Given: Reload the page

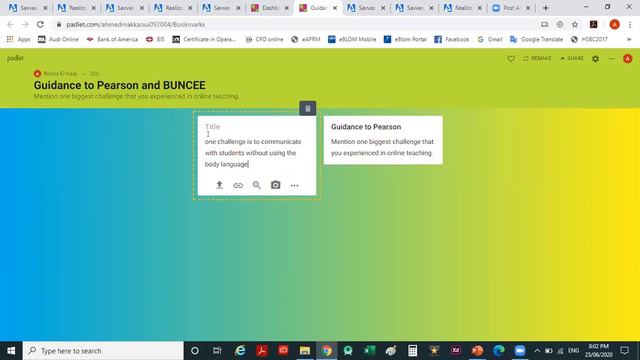Looking at the screenshot, I should coord(40,24).
